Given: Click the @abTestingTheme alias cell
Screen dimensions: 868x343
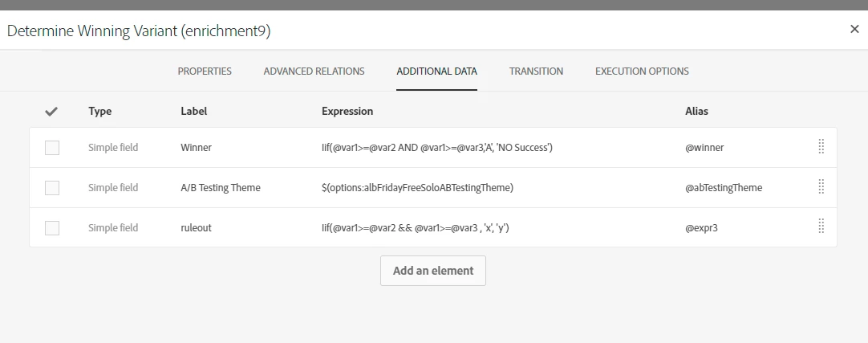Looking at the screenshot, I should [x=724, y=188].
